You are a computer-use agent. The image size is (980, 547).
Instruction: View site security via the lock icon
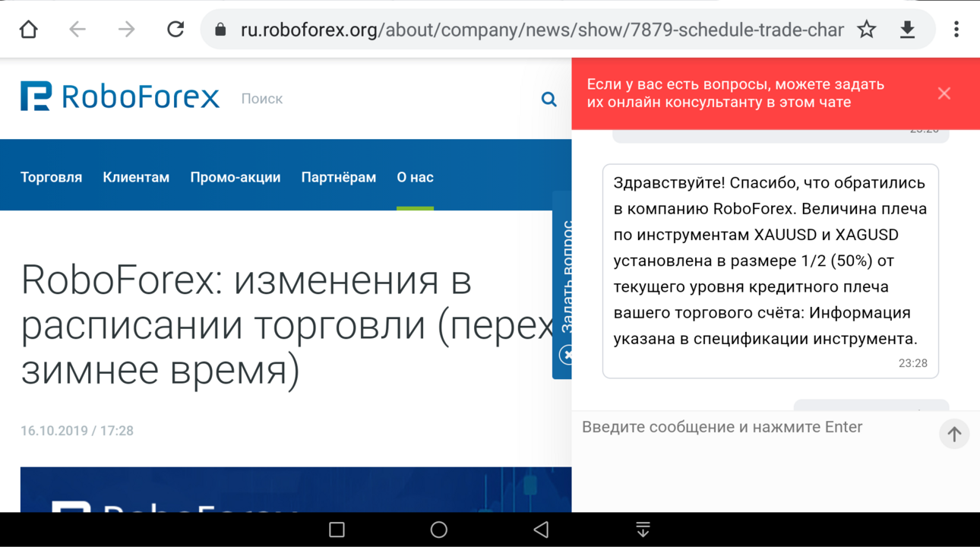220,30
